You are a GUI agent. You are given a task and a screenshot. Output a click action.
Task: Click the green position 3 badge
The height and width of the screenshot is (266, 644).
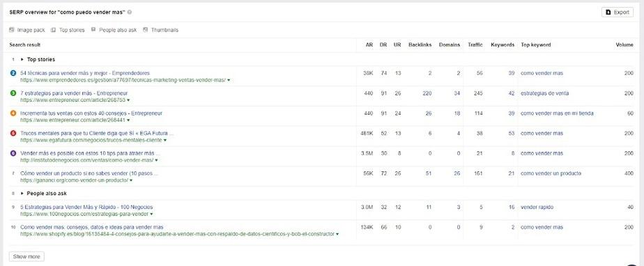[x=13, y=93]
